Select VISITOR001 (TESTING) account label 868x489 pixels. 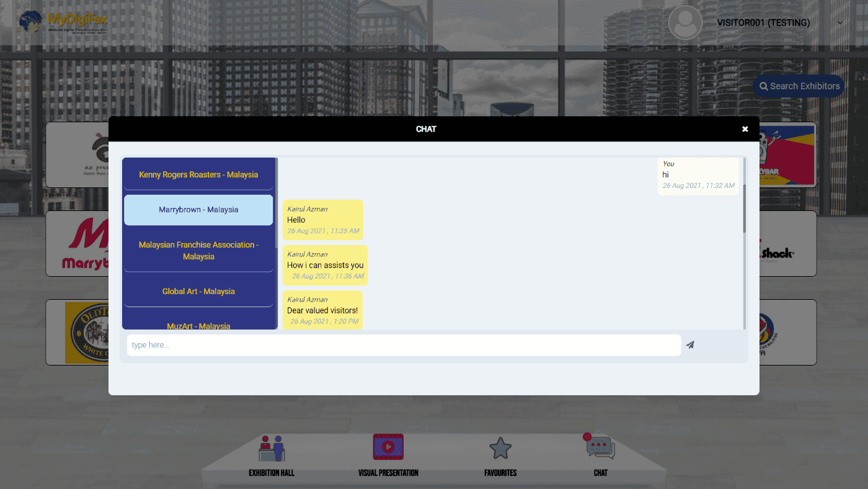(763, 22)
